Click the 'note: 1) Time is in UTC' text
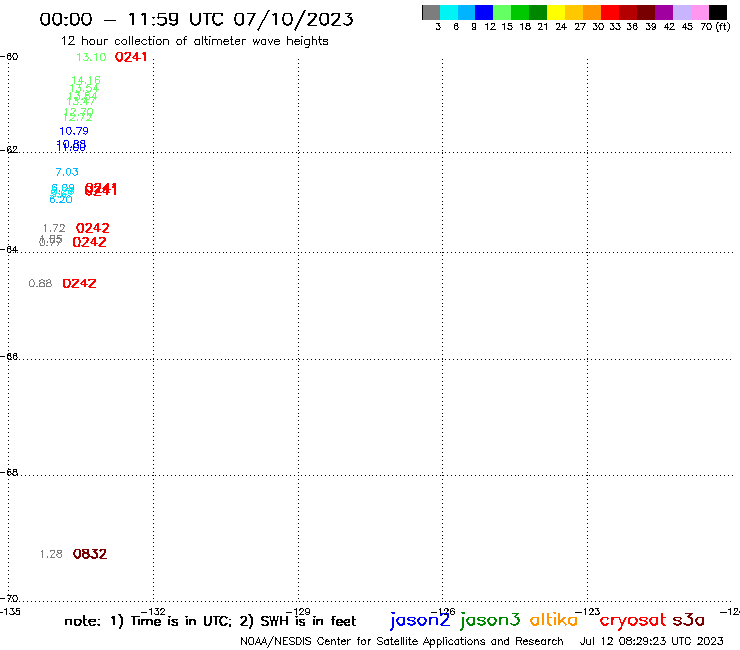The image size is (740, 650). [148, 621]
